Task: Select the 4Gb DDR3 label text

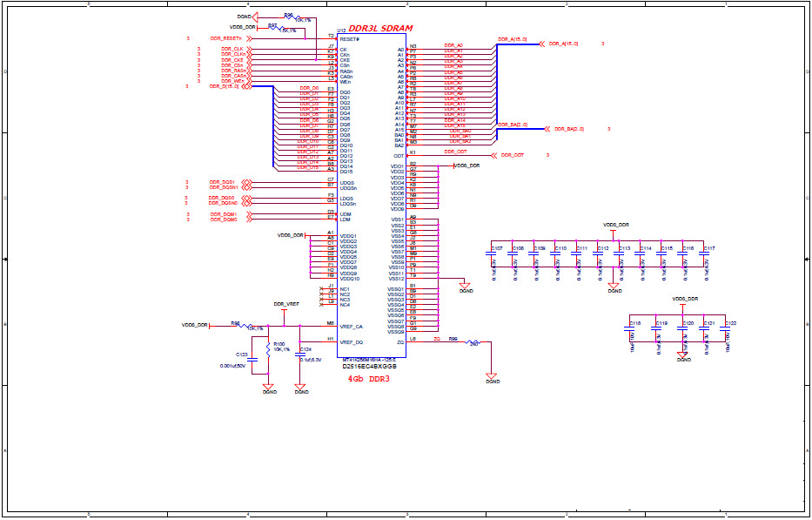Action: (369, 380)
